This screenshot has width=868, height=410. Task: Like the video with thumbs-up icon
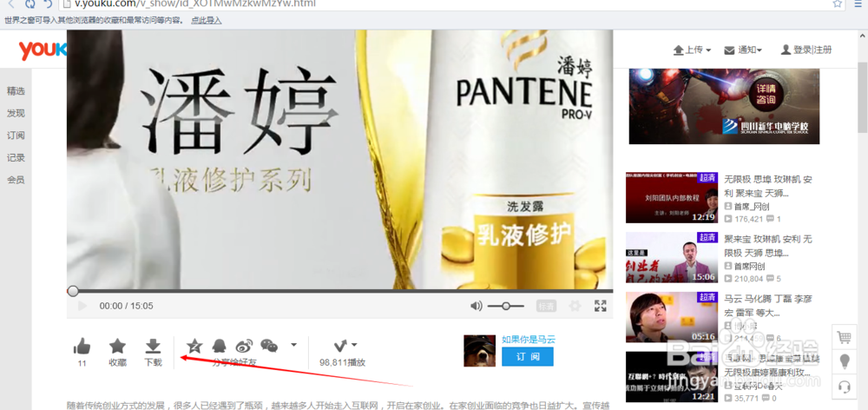click(82, 347)
